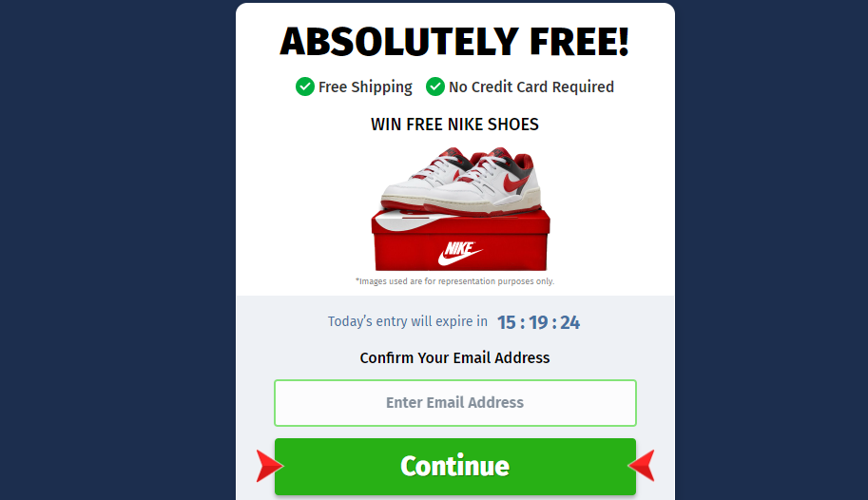The height and width of the screenshot is (500, 868).
Task: Click the Today's entry will expire in text
Action: 408,321
